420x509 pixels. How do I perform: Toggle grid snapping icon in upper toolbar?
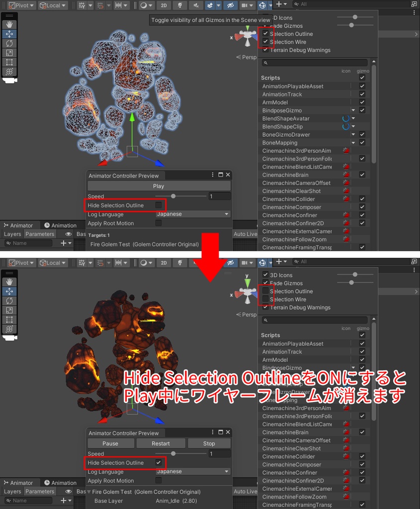click(82, 5)
